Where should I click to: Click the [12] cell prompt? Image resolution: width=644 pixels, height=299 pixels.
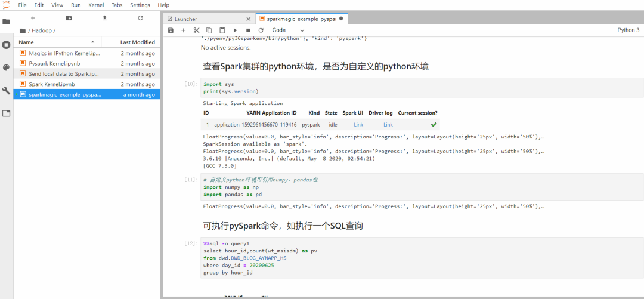(x=191, y=243)
